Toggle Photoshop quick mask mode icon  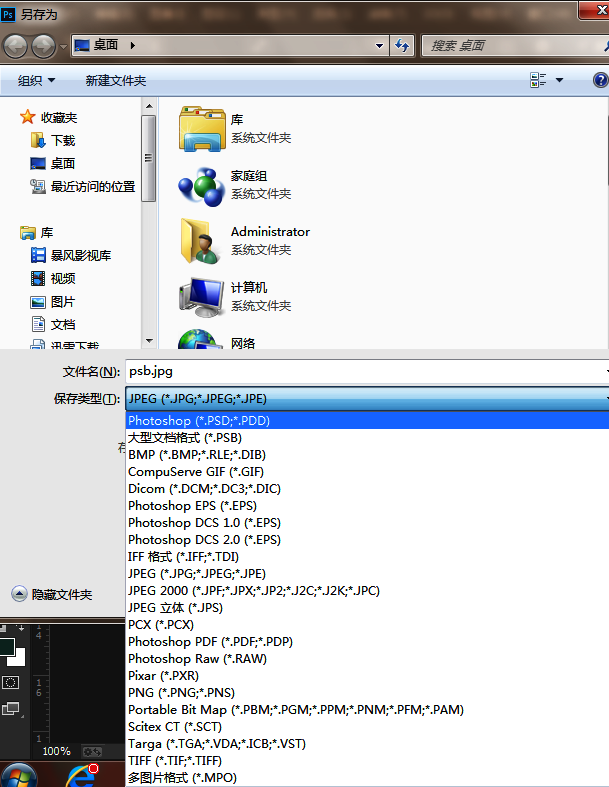(x=11, y=683)
